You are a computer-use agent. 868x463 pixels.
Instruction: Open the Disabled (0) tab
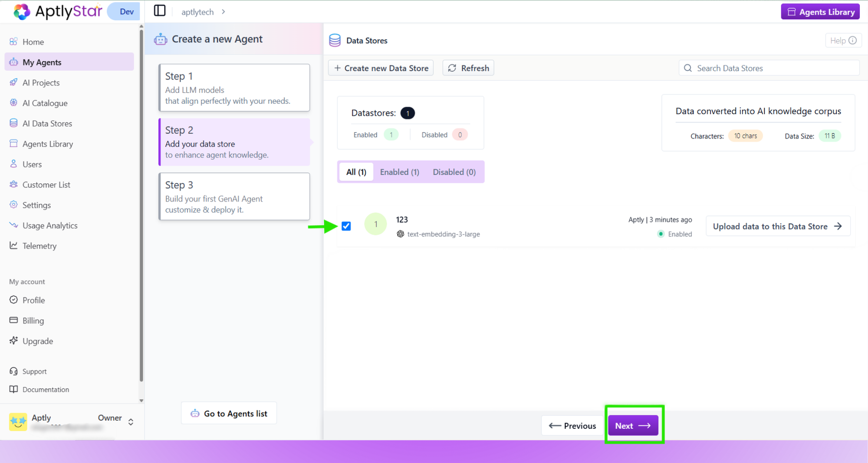click(454, 172)
